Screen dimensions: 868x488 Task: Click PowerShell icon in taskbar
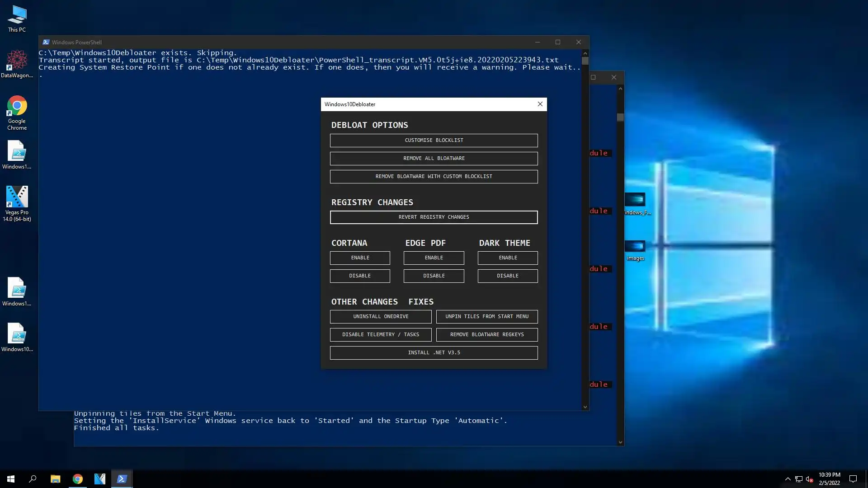tap(122, 479)
